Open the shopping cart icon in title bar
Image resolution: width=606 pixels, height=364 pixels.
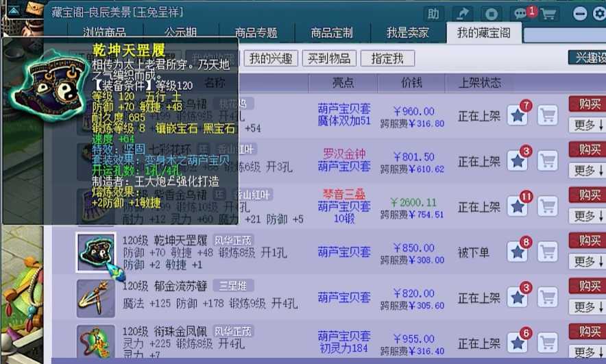[548, 14]
